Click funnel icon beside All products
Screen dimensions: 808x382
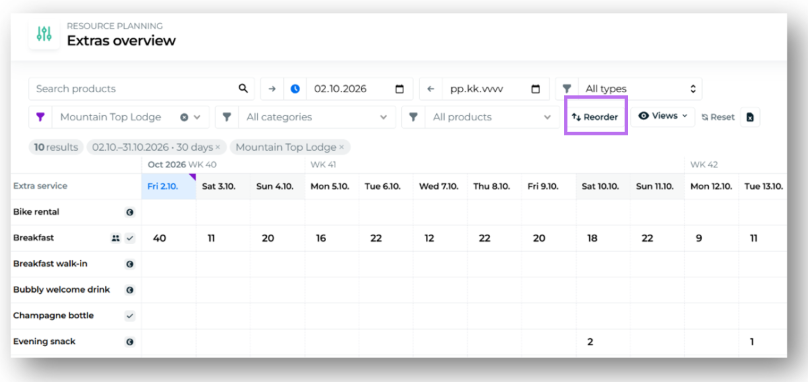(413, 117)
